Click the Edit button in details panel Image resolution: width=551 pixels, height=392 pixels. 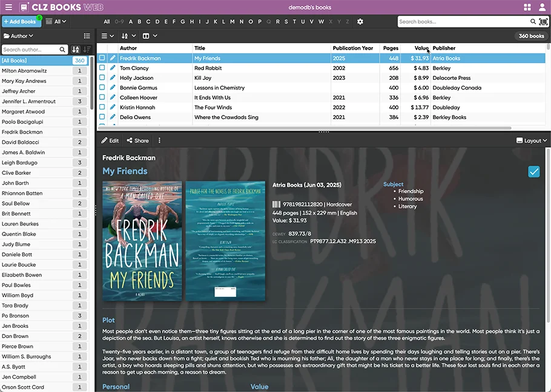coord(110,140)
